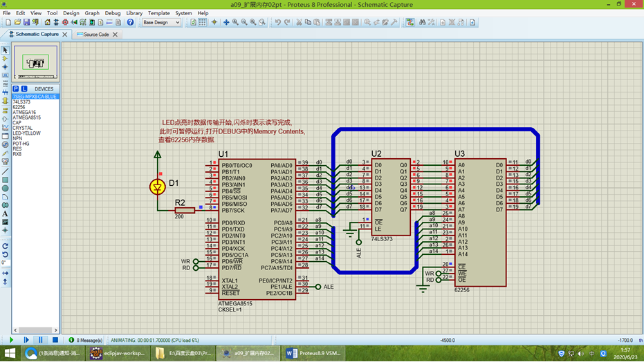Click the Undo toolbar icon

click(x=277, y=22)
